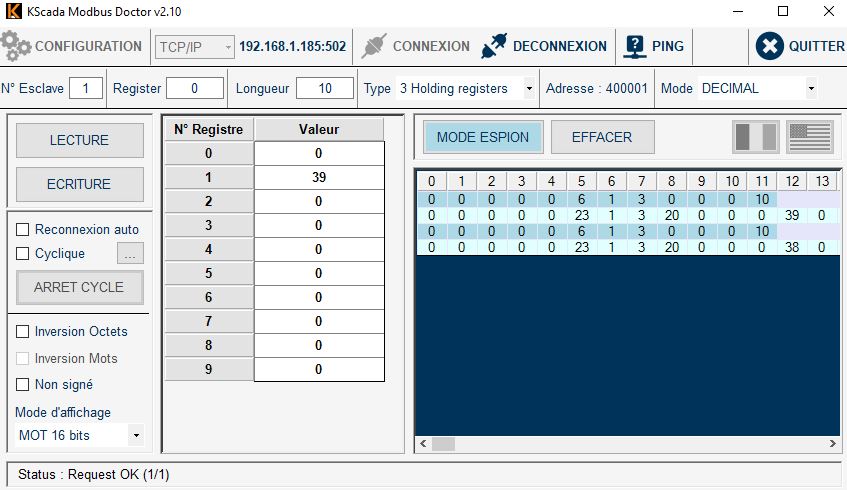The height and width of the screenshot is (490, 847).
Task: Click the spy log horizontal scrollbar right arrow
Action: coord(833,443)
